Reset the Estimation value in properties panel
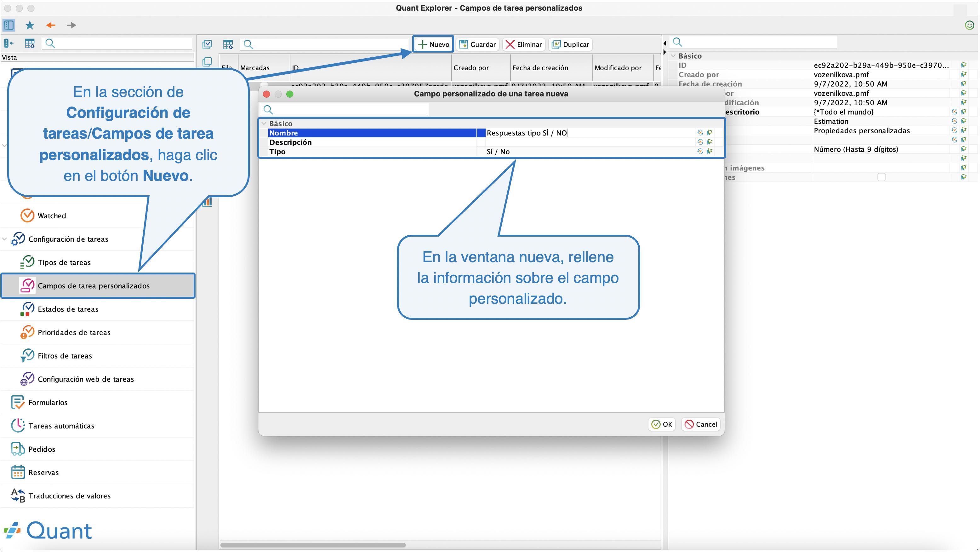 pyautogui.click(x=954, y=121)
